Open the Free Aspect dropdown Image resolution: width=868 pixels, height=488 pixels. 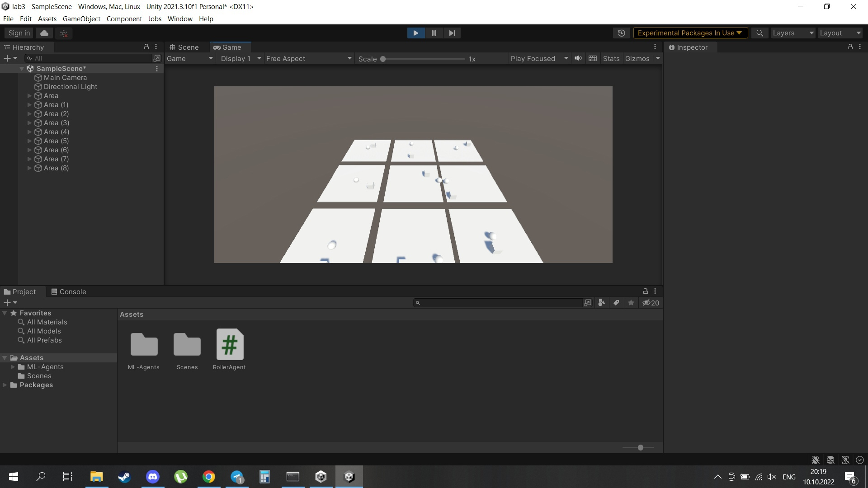(308, 59)
